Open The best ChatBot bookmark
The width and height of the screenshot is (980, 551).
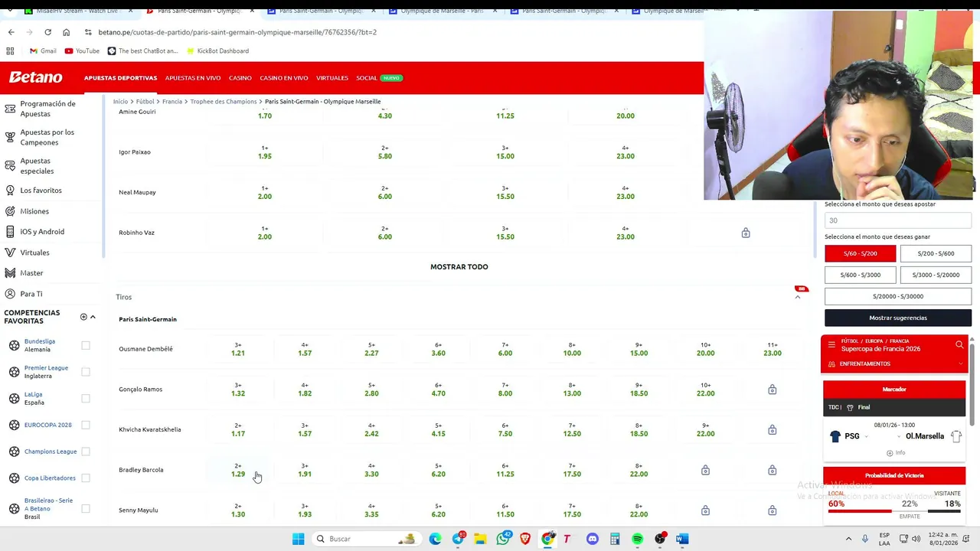142,51
